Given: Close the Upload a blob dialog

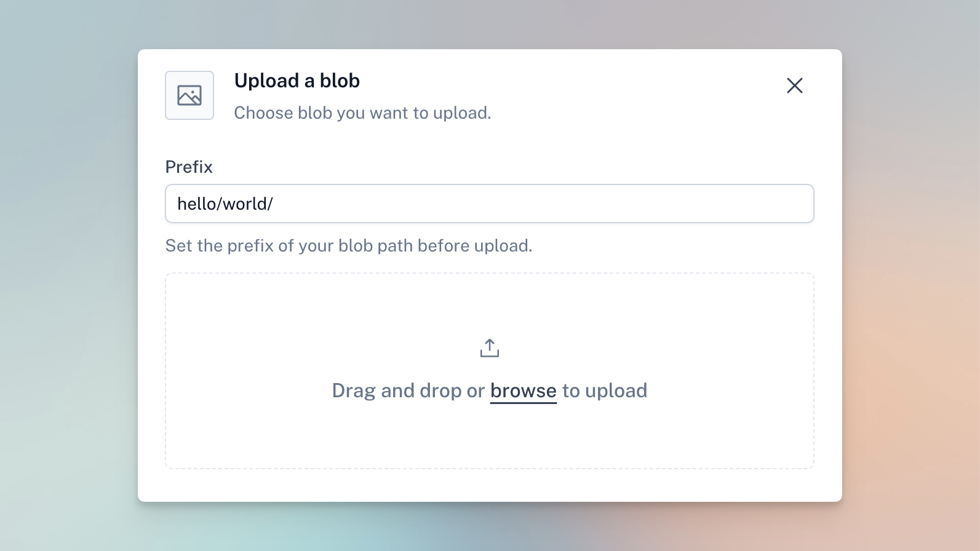Looking at the screenshot, I should [x=795, y=85].
